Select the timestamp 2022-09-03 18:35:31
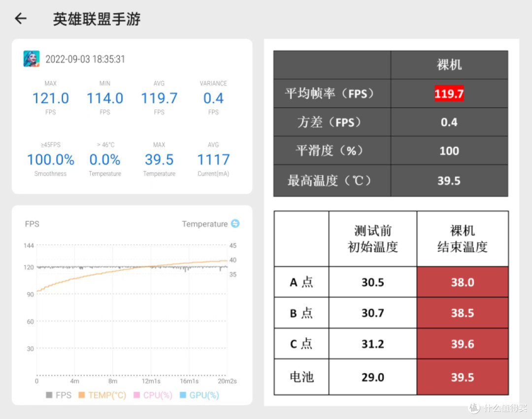 (x=85, y=59)
